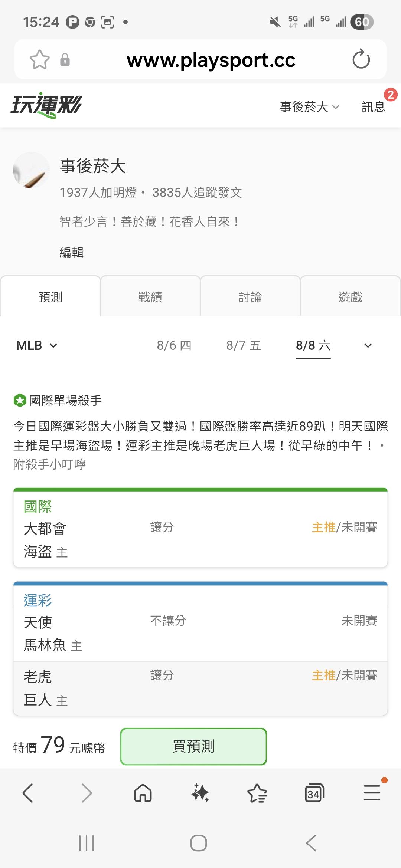
Task: Tap the Android system back button
Action: (311, 843)
